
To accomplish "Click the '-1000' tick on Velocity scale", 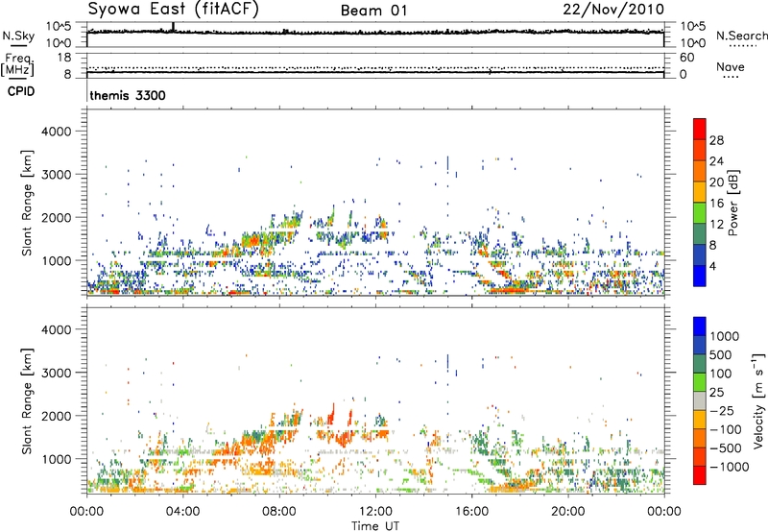I will 730,467.
